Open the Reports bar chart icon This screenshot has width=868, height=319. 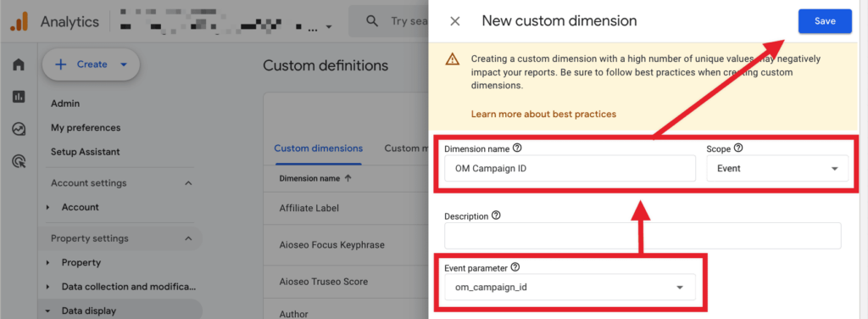point(19,97)
